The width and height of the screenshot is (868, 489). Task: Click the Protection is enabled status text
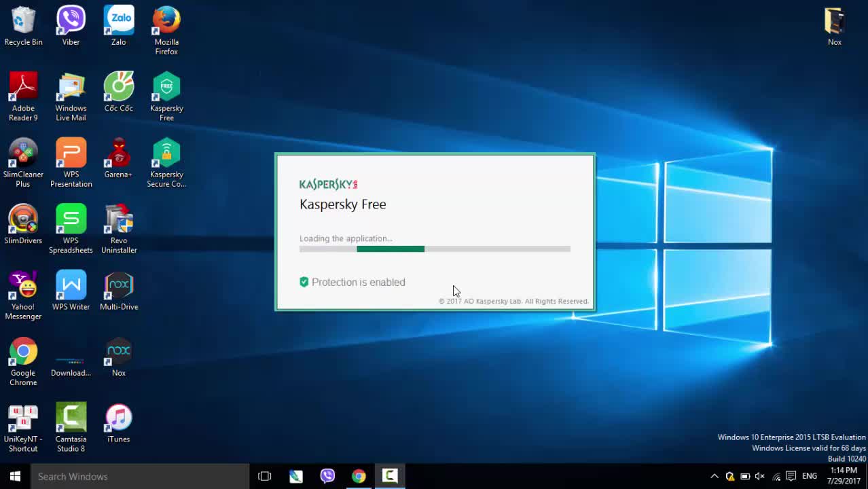[359, 282]
